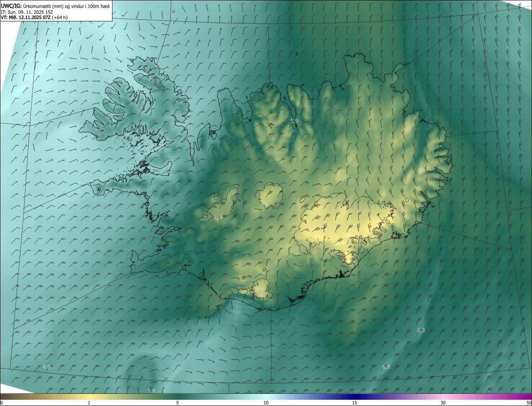This screenshot has width=532, height=406.
Task: Click the "5.9" value in north Iceland
Action: click(x=294, y=121)
